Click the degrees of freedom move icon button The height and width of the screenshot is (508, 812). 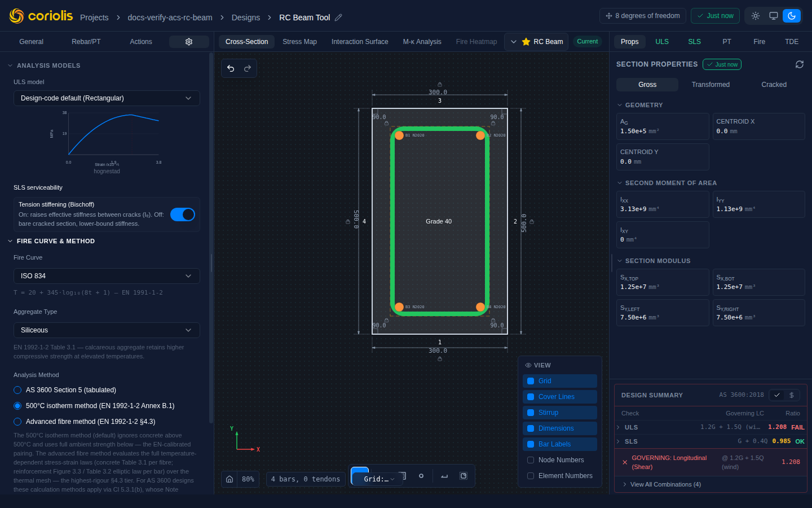point(643,16)
